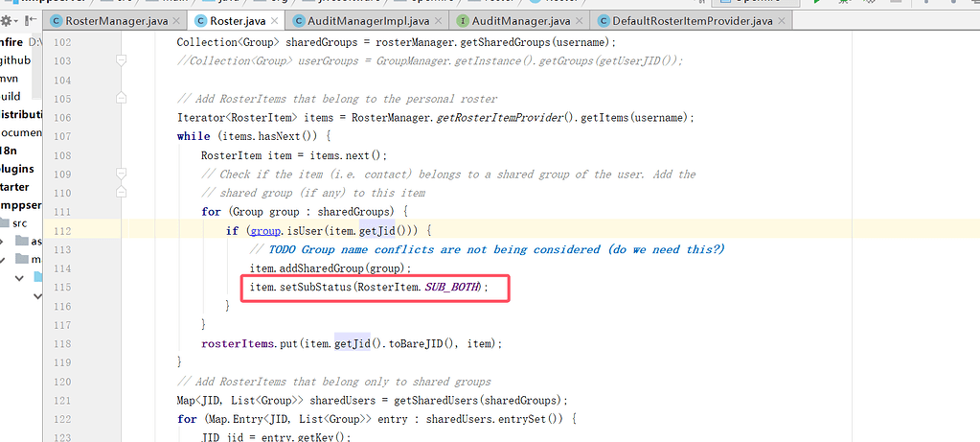
Task: Collapse the comment fold at line 103
Action: (x=122, y=60)
